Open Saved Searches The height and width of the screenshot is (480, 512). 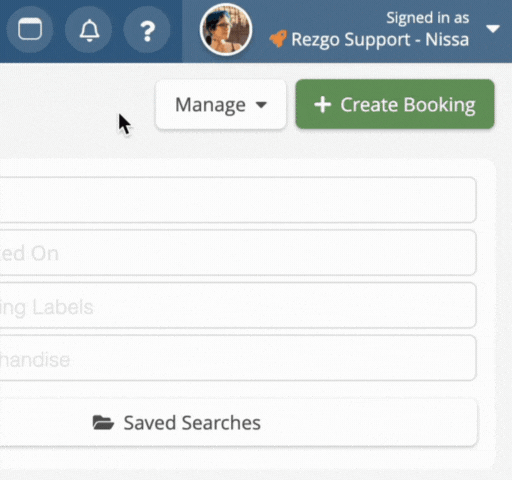pos(238,423)
